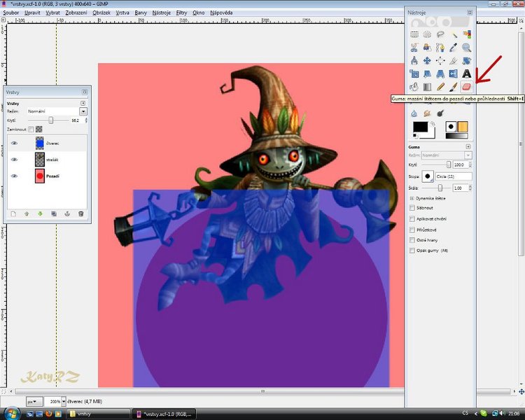This screenshot has height=420, width=525.
Task: Select the Rotate tool
Action: (x=467, y=61)
